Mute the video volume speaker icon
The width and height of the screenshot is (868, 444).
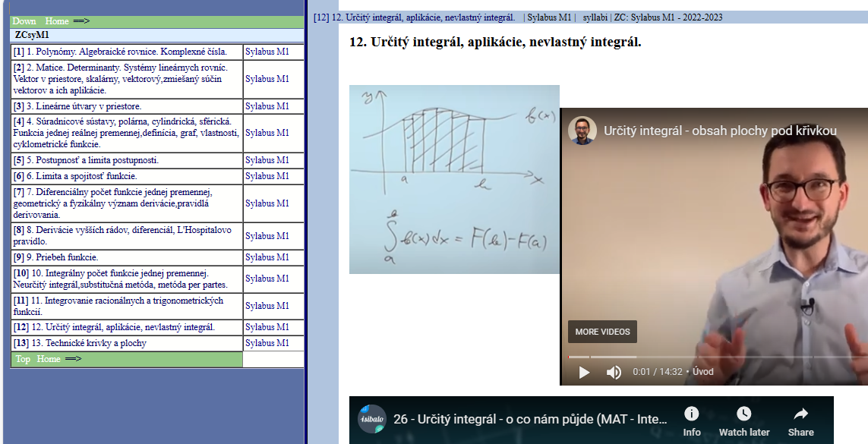(614, 372)
